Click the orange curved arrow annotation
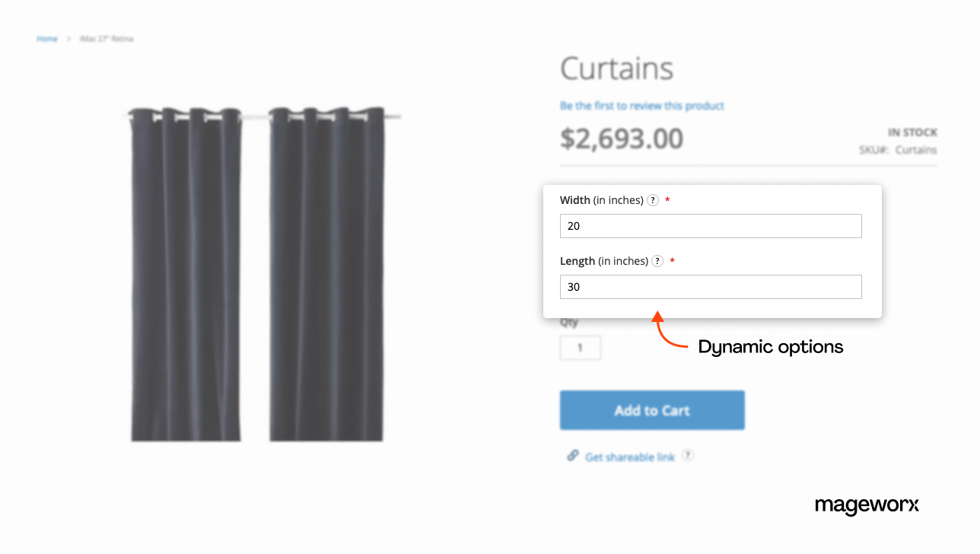The image size is (980, 554). (x=667, y=330)
